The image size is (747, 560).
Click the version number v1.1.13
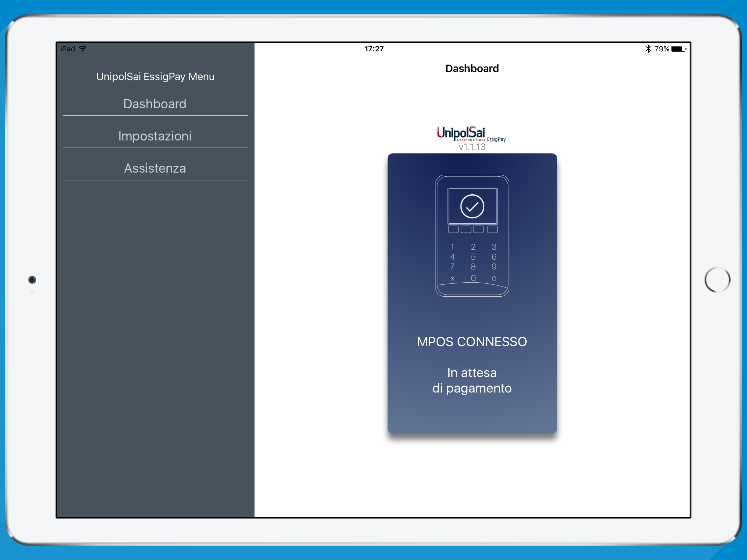coord(472,147)
